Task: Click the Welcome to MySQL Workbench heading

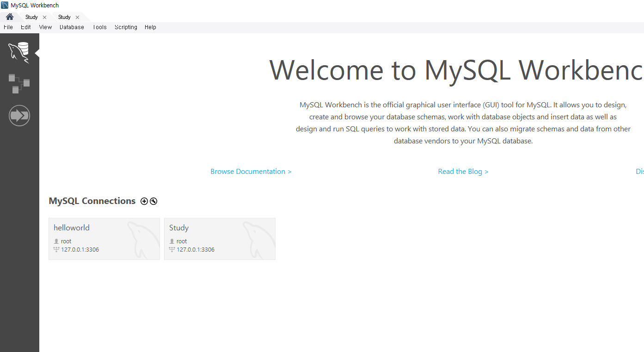Action: [456, 70]
